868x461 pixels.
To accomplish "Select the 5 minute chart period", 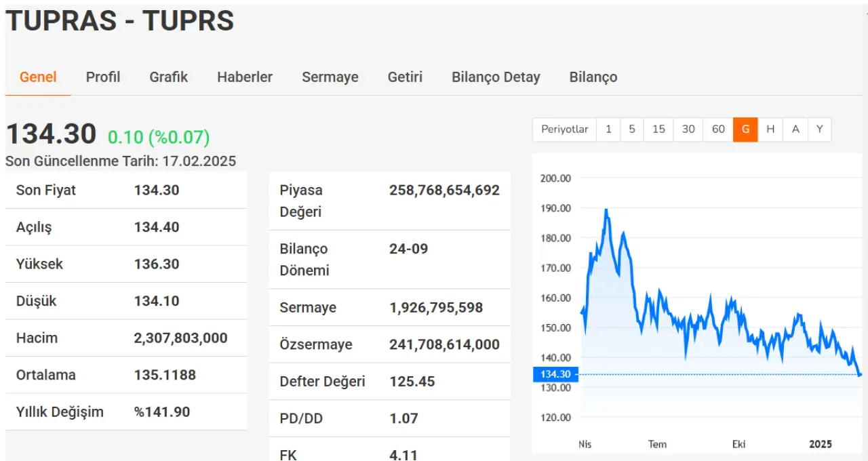I will click(632, 129).
